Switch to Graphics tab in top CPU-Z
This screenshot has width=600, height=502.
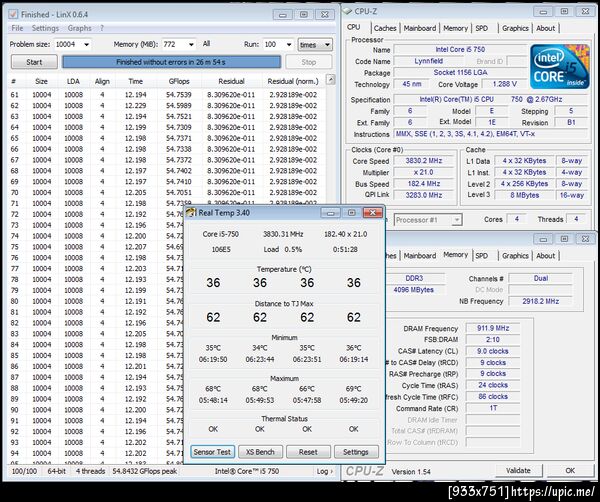pos(515,28)
